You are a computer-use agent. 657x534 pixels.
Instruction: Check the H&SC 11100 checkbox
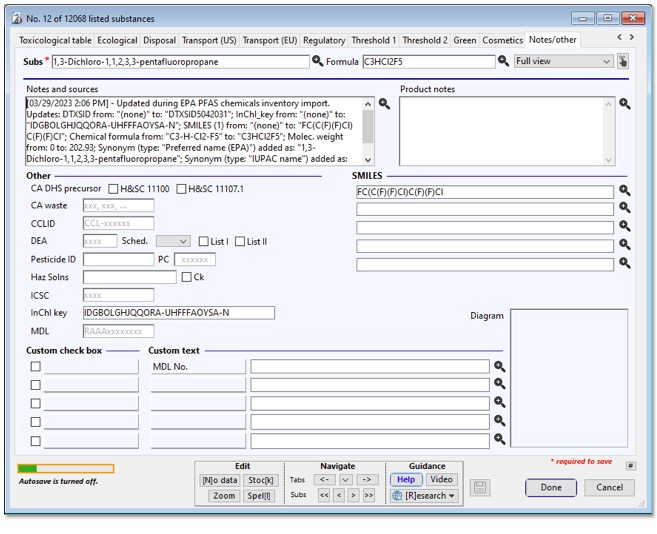[113, 189]
